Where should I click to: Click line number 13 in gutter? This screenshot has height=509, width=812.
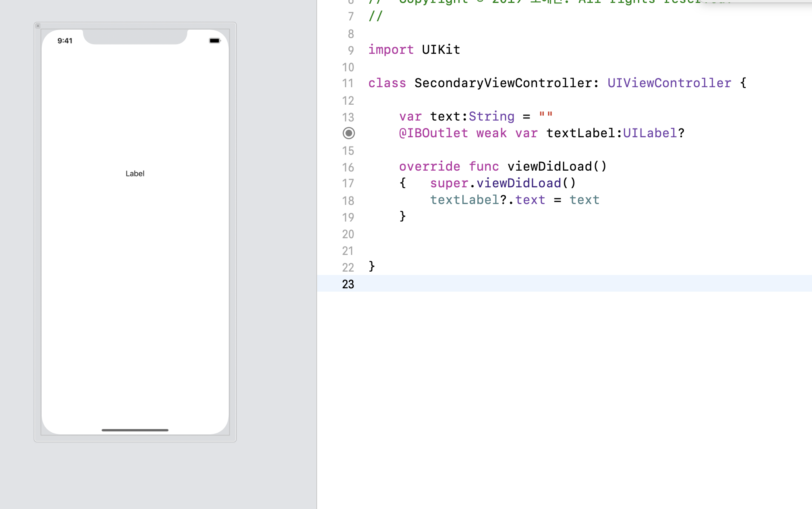348,117
